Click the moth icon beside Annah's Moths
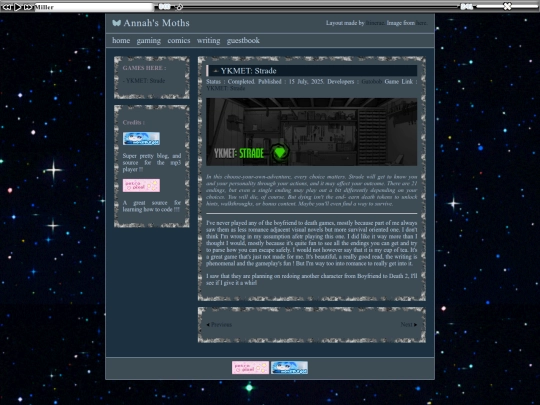 click(116, 23)
